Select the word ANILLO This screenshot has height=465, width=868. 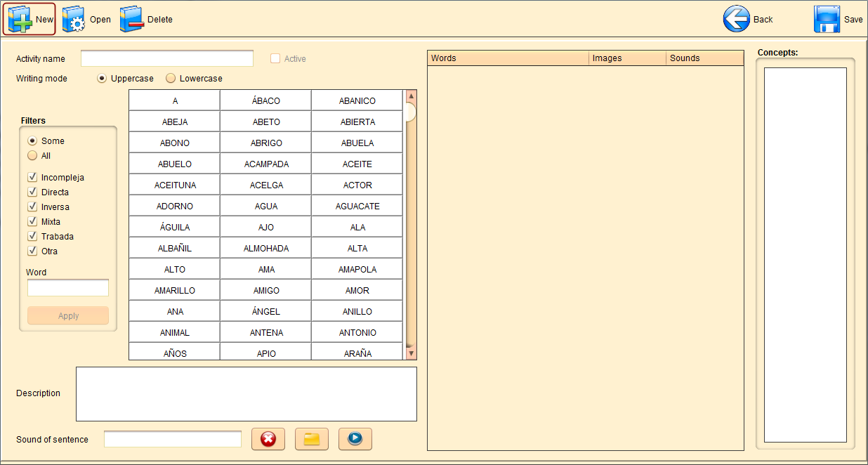point(357,311)
